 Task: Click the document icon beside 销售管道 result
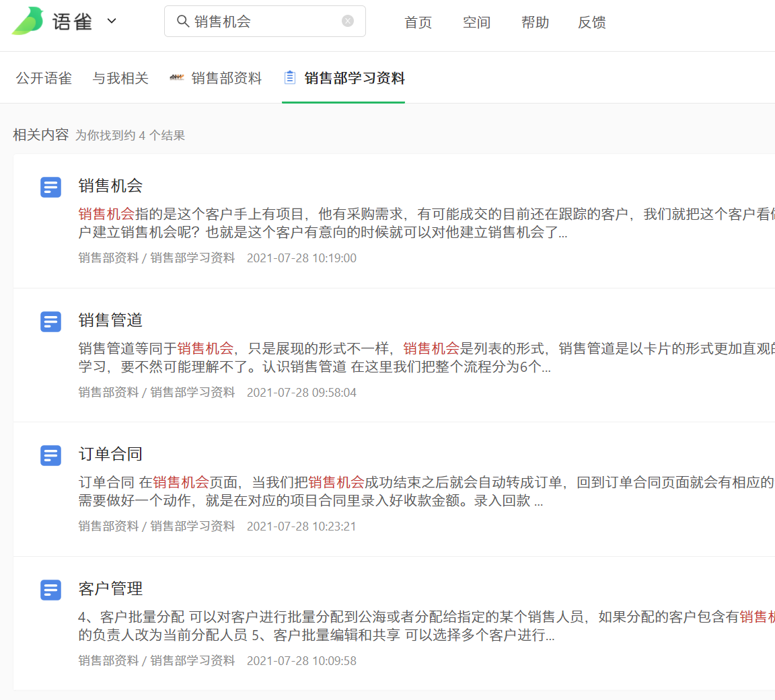(x=50, y=321)
